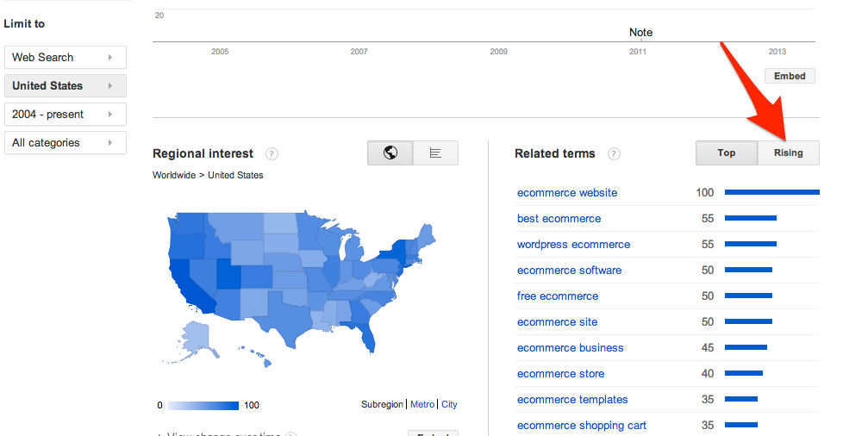Click the Related terms help question mark

(x=614, y=154)
